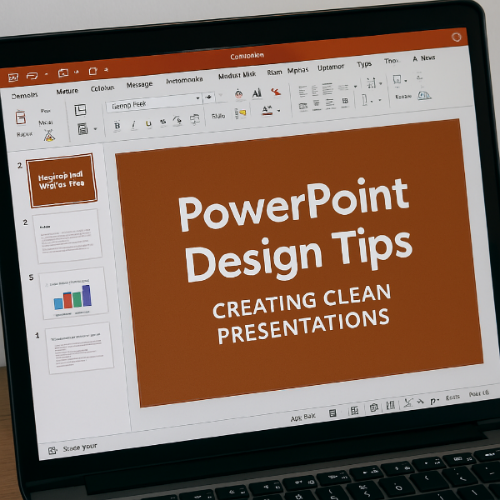Open the Inetomonke tab
The height and width of the screenshot is (500, 500).
pyautogui.click(x=184, y=80)
